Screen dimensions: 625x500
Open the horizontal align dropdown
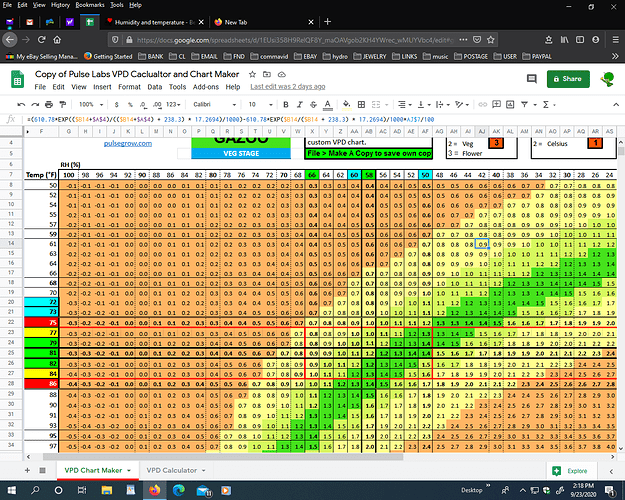tap(405, 104)
